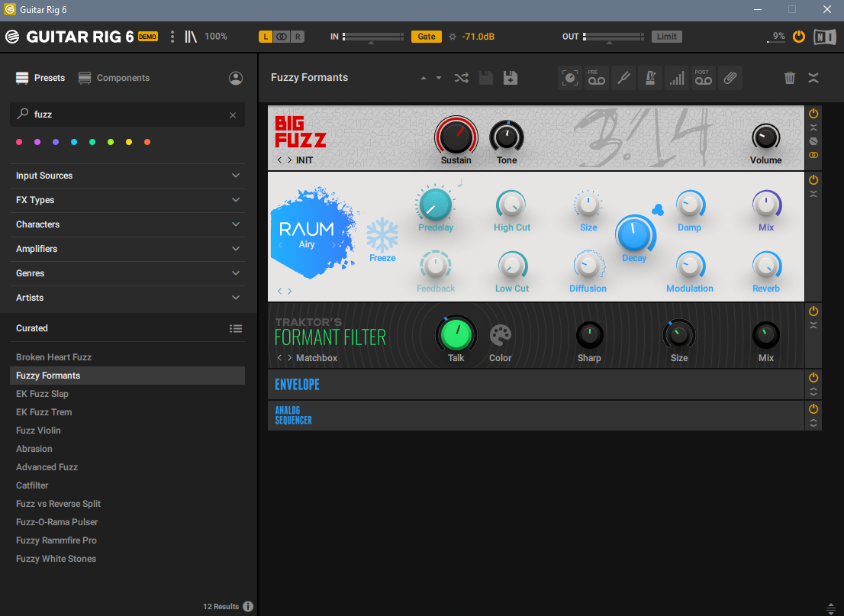Expand the Analog Sequencer module

tap(813, 423)
